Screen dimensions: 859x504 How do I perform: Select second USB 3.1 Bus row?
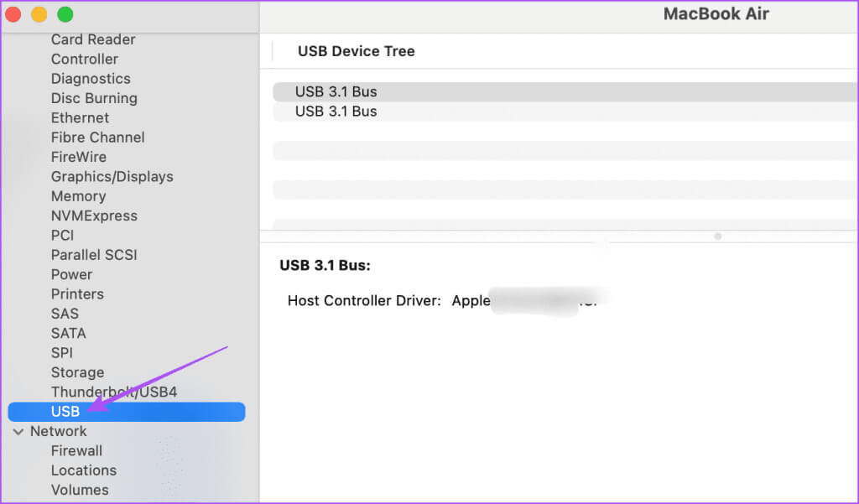coord(565,112)
